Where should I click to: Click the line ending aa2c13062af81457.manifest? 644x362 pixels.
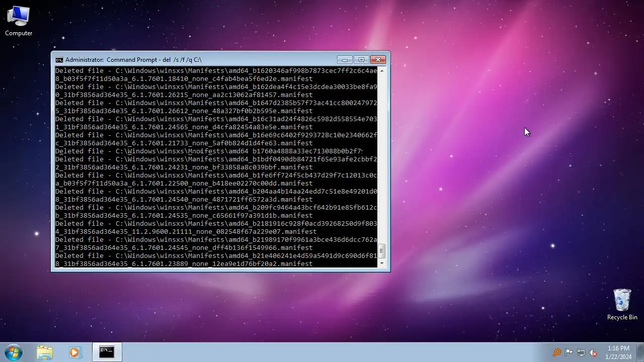click(x=184, y=95)
